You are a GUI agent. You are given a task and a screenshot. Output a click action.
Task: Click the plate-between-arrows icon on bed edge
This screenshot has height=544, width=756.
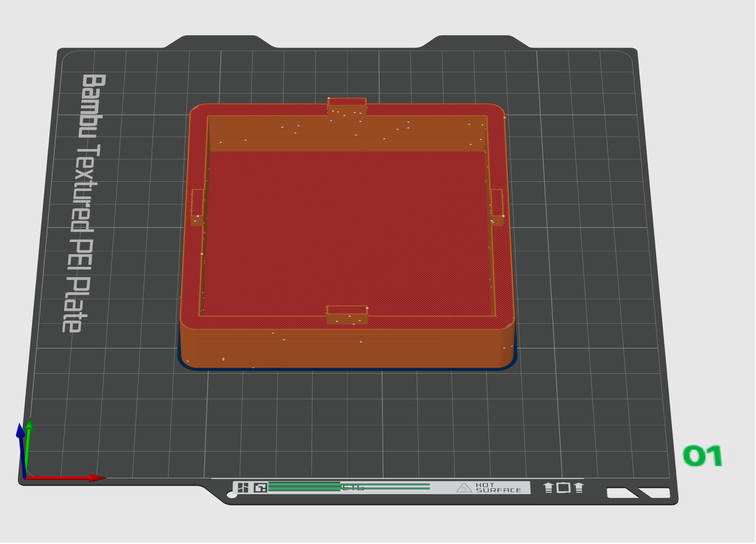coord(564,488)
